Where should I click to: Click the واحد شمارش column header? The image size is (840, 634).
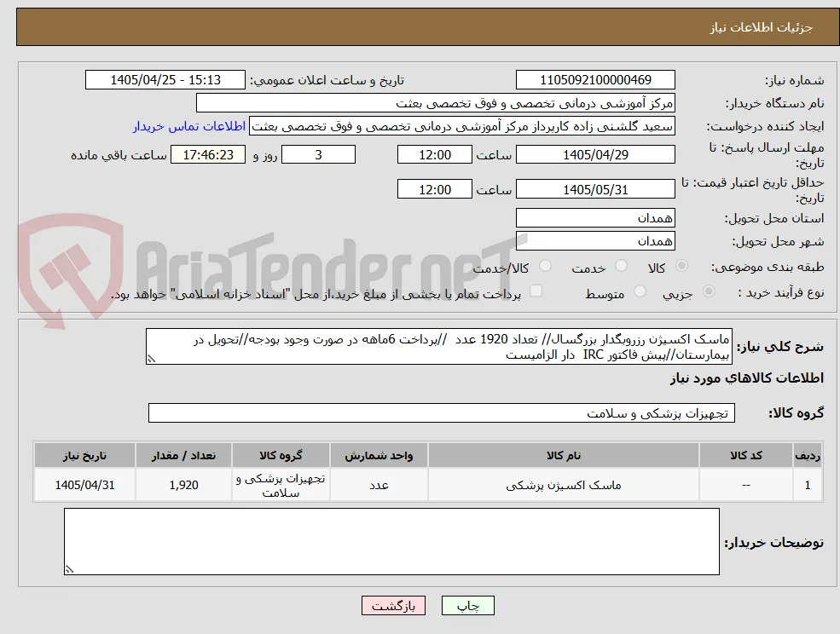[379, 456]
